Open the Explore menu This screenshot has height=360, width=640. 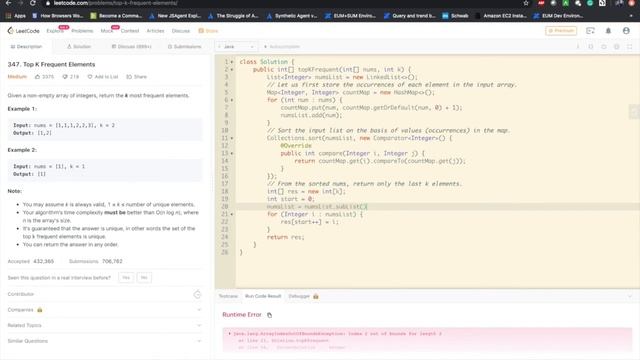point(55,31)
